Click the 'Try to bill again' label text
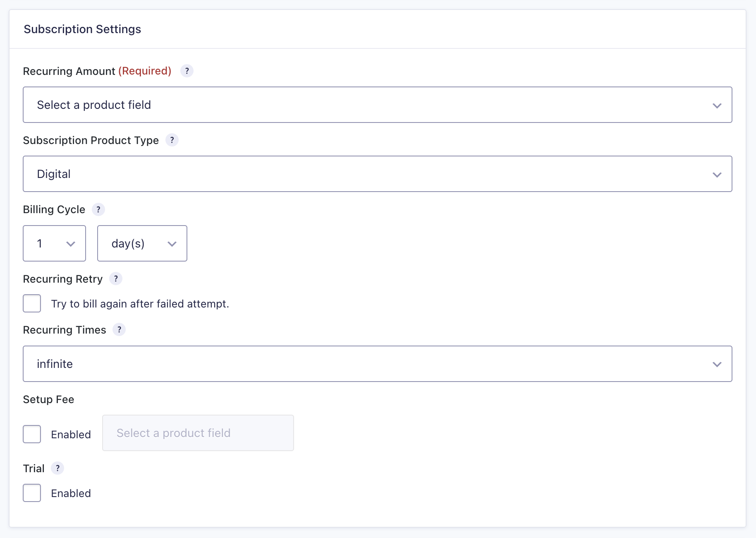The width and height of the screenshot is (756, 538). (x=140, y=304)
